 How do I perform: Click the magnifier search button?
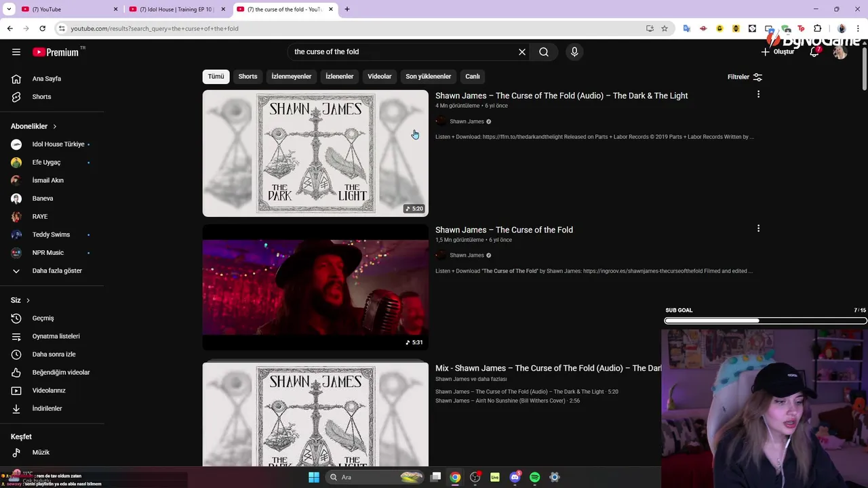(x=544, y=52)
